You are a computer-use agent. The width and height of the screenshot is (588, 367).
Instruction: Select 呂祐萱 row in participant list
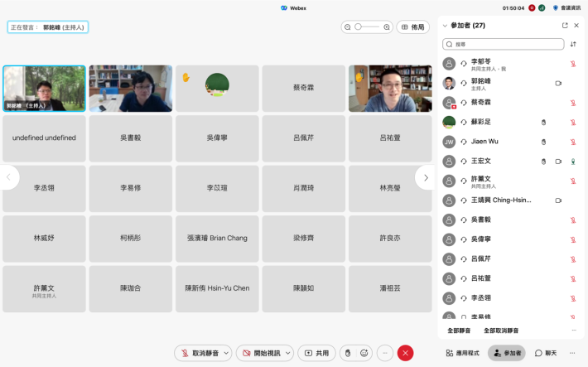[x=511, y=278]
